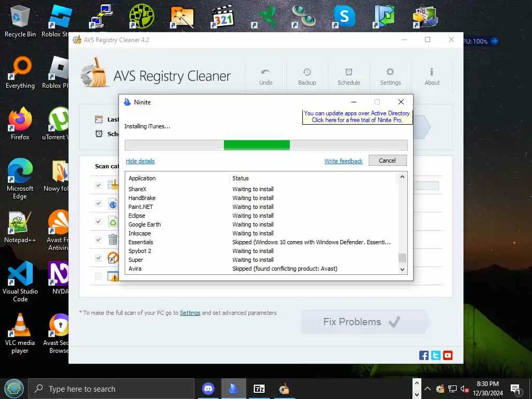Select Avira row in Ninite list
This screenshot has height=399, width=532.
coord(261,269)
